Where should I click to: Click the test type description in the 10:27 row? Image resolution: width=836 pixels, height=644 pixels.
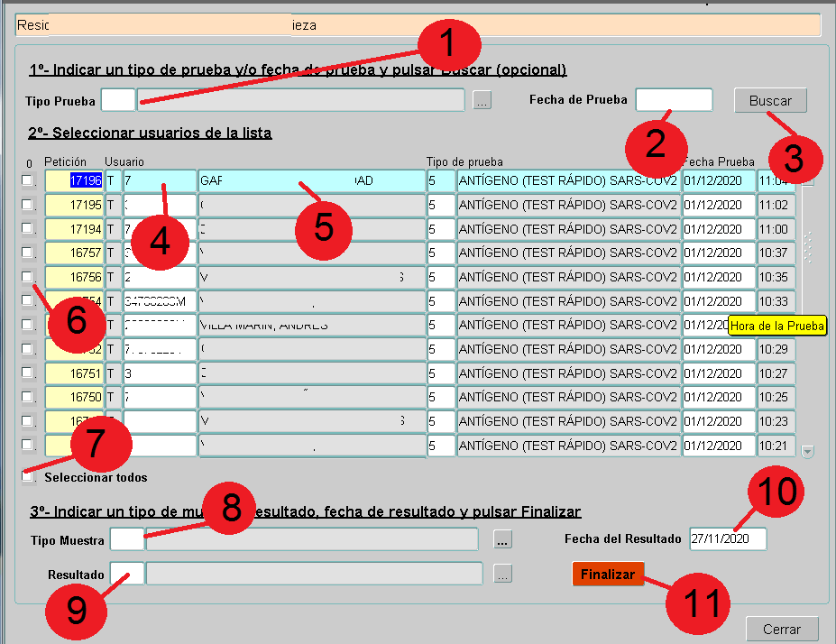pyautogui.click(x=567, y=374)
